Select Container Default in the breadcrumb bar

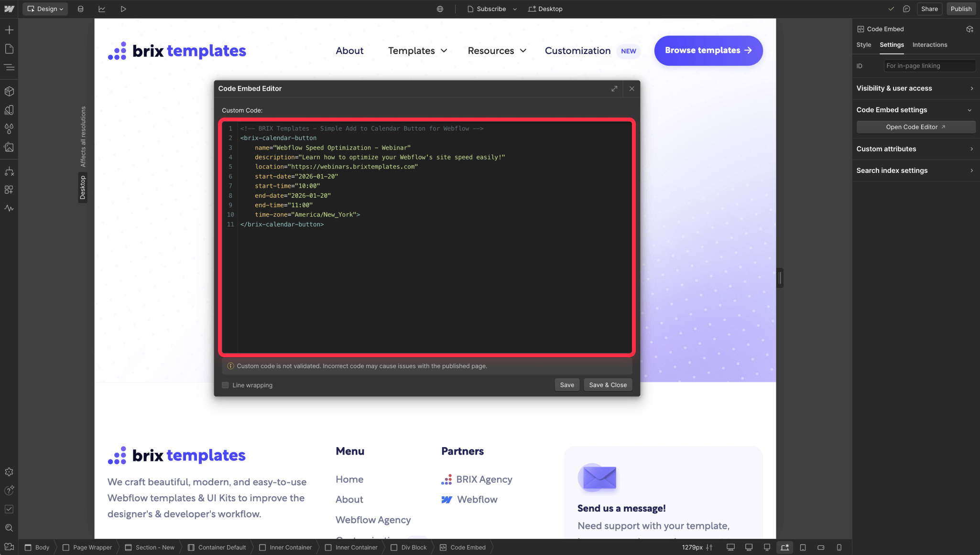(217, 547)
